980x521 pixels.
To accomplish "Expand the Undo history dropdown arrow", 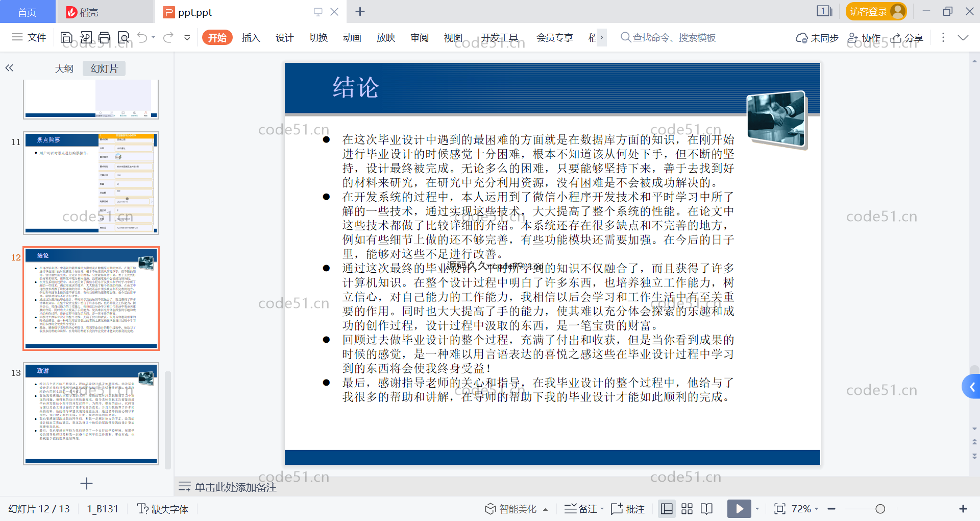I will [153, 38].
